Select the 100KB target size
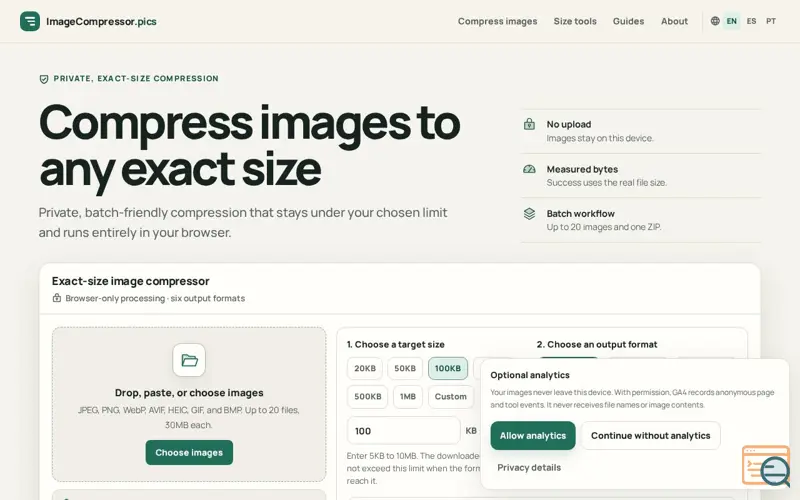Image resolution: width=800 pixels, height=500 pixels. (x=448, y=368)
